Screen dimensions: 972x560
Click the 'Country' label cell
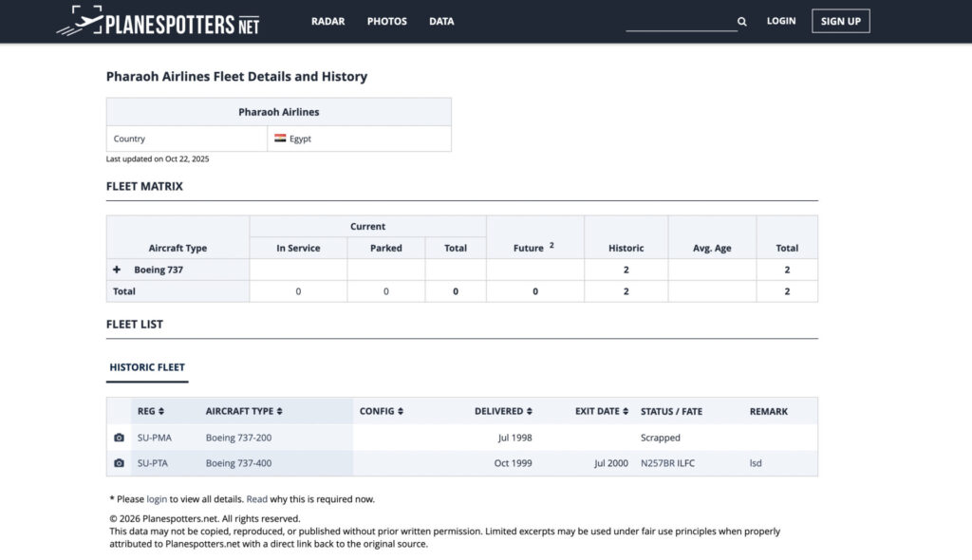(x=187, y=139)
